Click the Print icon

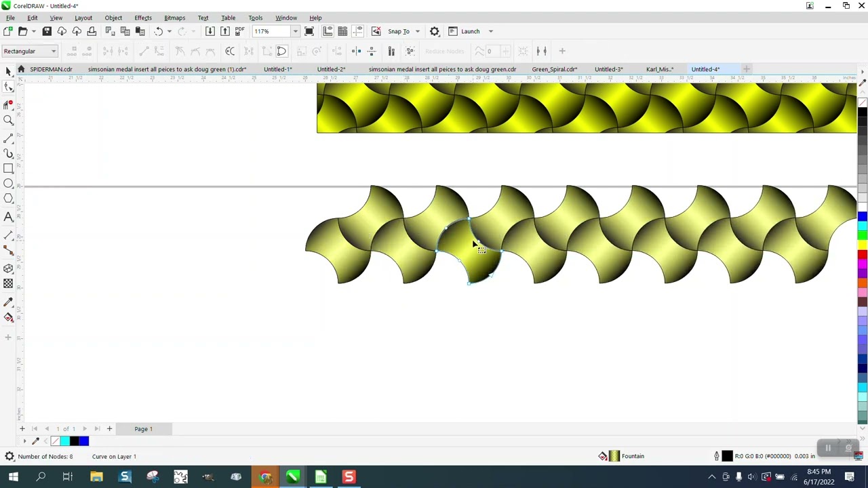click(x=92, y=31)
